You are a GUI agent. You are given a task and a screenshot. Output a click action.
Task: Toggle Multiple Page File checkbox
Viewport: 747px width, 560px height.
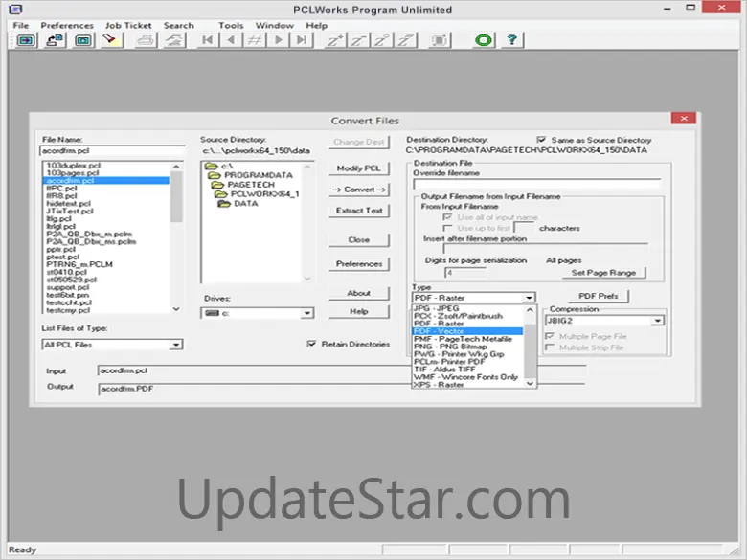point(550,336)
